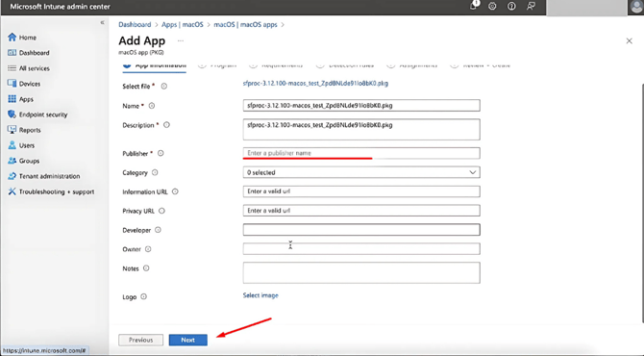The height and width of the screenshot is (356, 644).
Task: Open the feedback icon in header
Action: click(x=531, y=6)
